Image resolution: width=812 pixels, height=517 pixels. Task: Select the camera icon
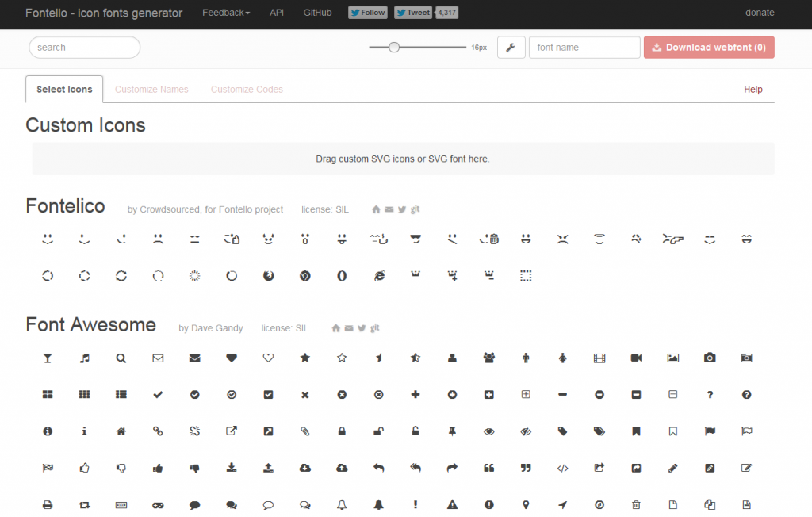[x=710, y=358]
